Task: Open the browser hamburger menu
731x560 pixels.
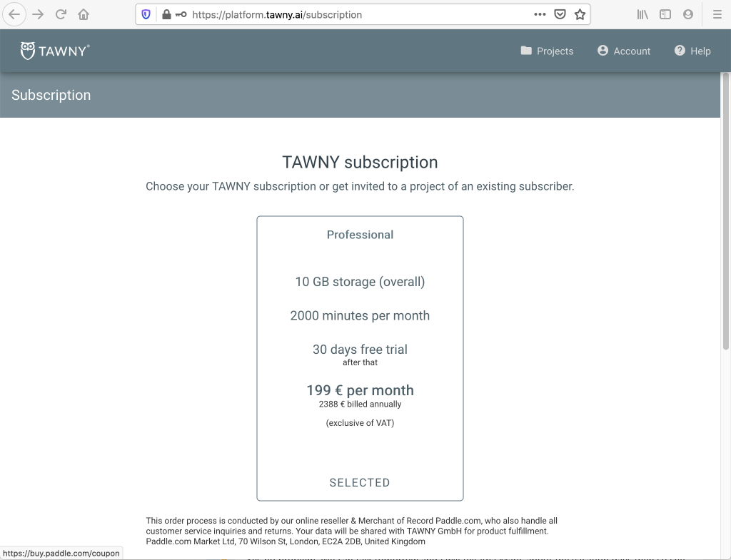Action: coord(717,14)
